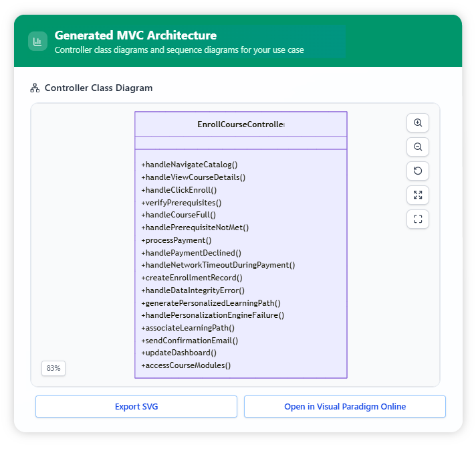Select the accessCourseModules() method
476x449 pixels.
coord(186,365)
